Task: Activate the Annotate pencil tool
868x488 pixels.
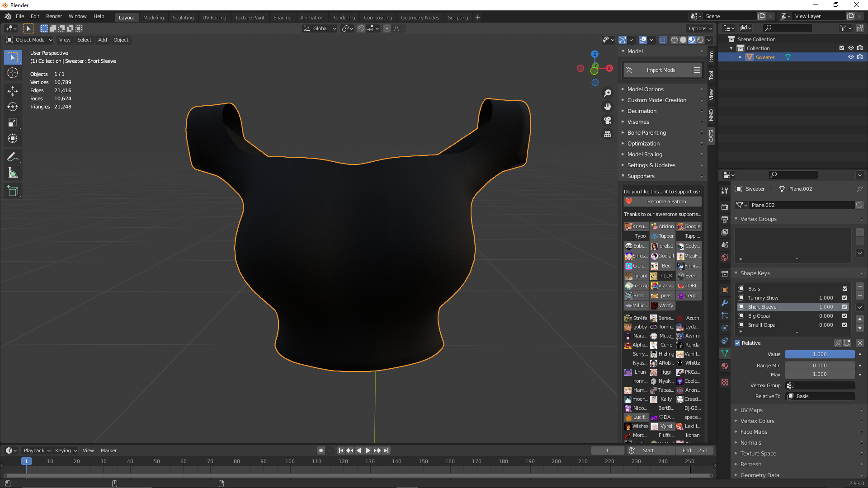Action: coord(13,157)
